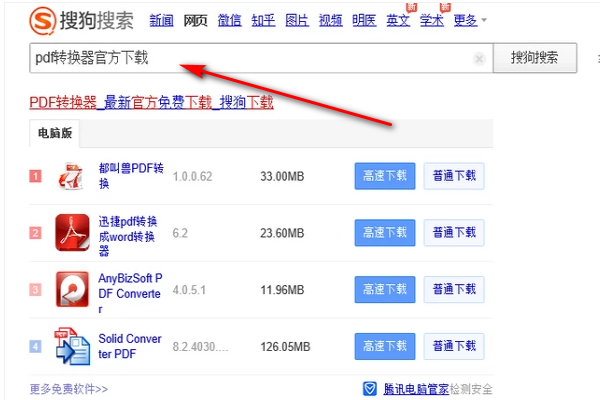Open the Solid Converter PDF app icon

[72, 346]
